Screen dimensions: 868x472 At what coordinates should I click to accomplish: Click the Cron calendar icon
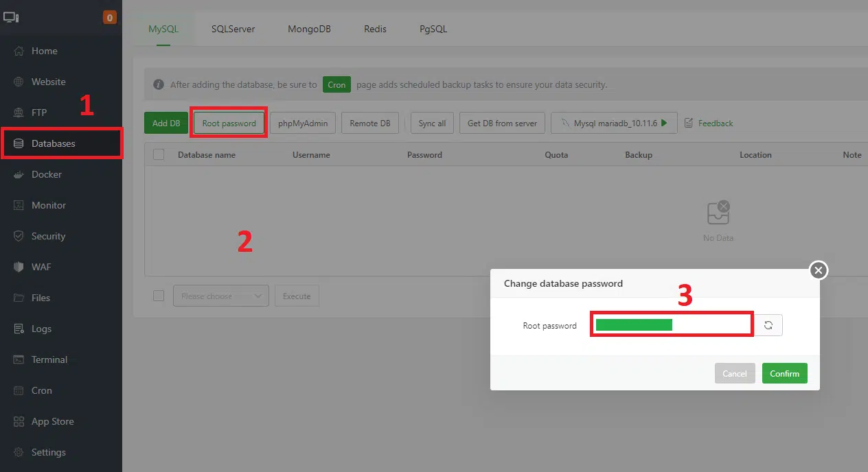[x=19, y=390]
